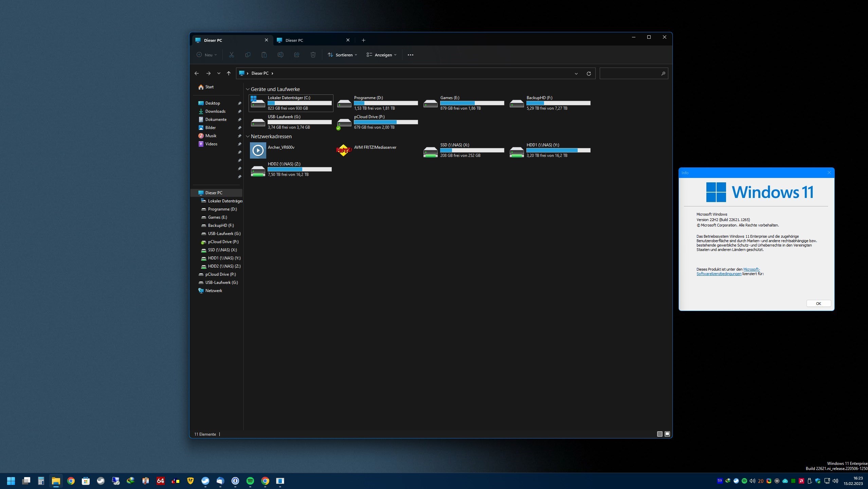Unpin Downloads from quick access

pos(239,111)
